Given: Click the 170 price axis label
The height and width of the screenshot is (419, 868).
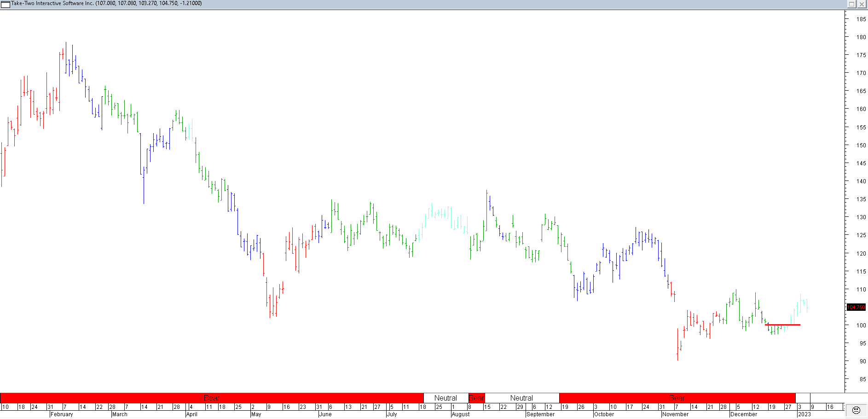Looking at the screenshot, I should [x=861, y=73].
